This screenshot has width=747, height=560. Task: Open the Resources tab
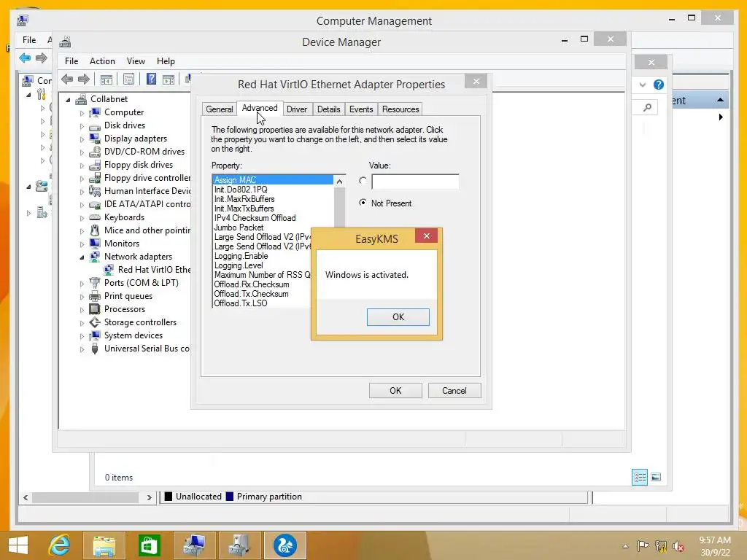[x=400, y=109]
